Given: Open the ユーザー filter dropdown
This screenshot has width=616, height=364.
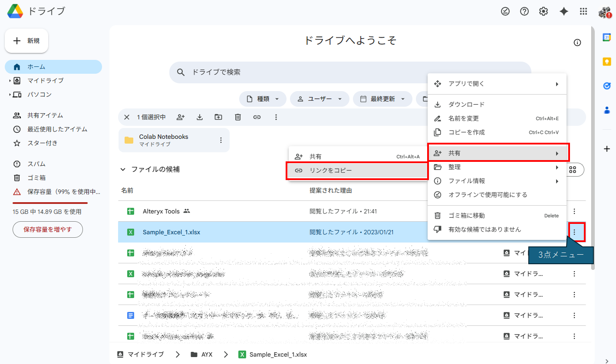Looking at the screenshot, I should [319, 99].
